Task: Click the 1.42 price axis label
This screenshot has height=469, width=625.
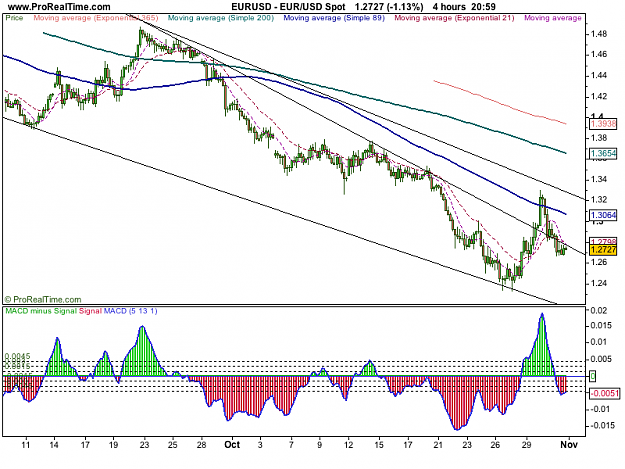Action: tap(599, 96)
